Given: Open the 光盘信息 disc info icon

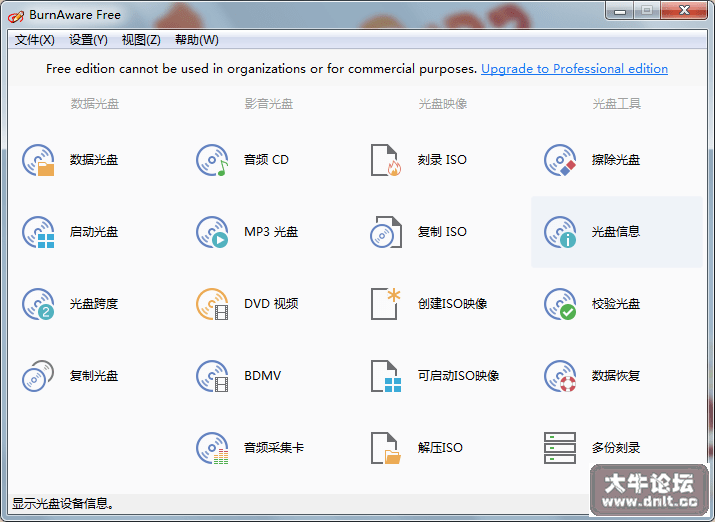Looking at the screenshot, I should coord(560,232).
